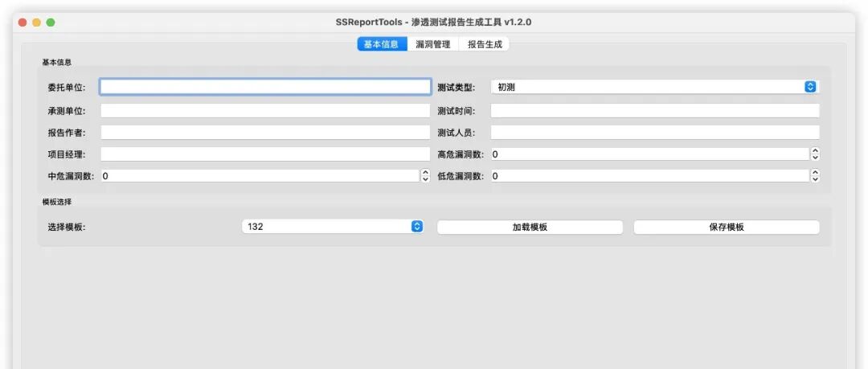Click the blue arrow of 测试类型 dropdown
This screenshot has width=868, height=369.
810,87
